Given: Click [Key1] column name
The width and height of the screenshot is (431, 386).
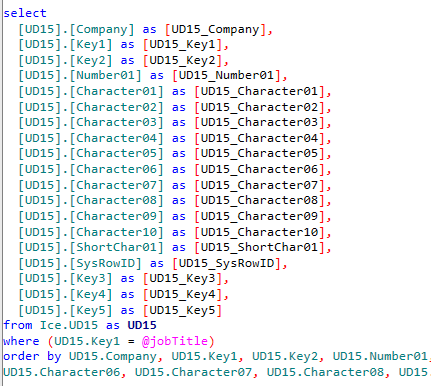Looking at the screenshot, I should pos(91,45).
